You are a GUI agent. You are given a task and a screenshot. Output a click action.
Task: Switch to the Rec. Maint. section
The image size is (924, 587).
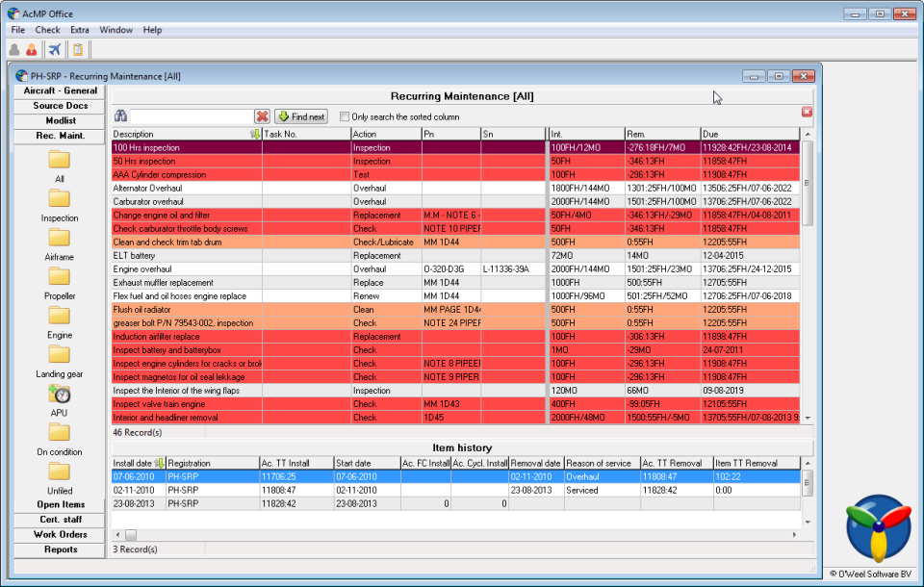click(x=58, y=136)
